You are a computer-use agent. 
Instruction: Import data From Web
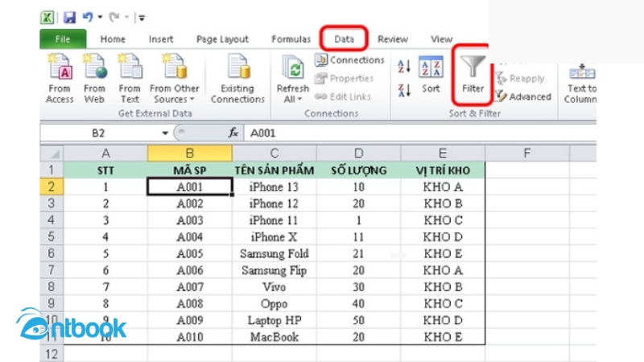[x=94, y=78]
